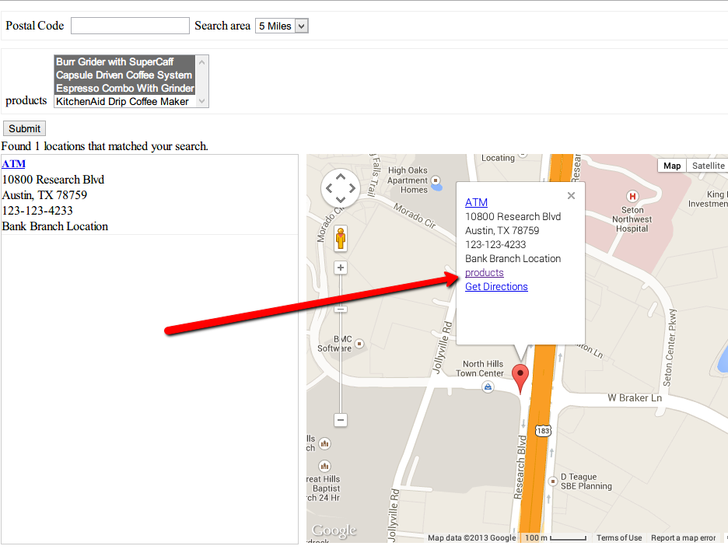Click the map zoom in plus button
The image size is (728, 560).
[341, 268]
